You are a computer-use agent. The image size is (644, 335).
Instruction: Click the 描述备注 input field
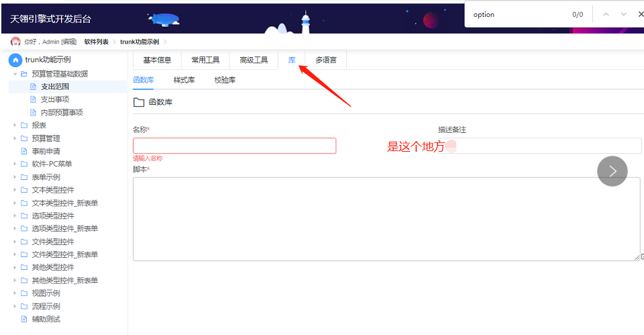[x=540, y=146]
